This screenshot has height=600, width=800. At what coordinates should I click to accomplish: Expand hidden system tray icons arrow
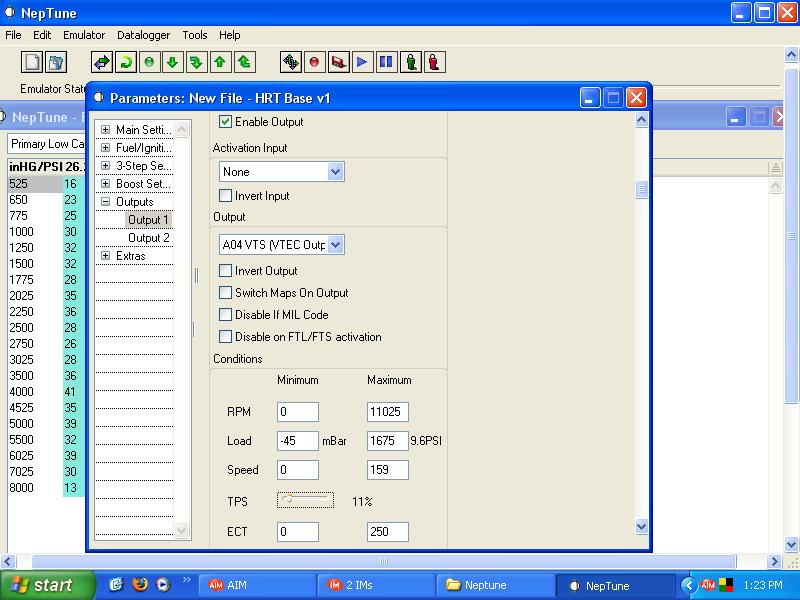688,585
